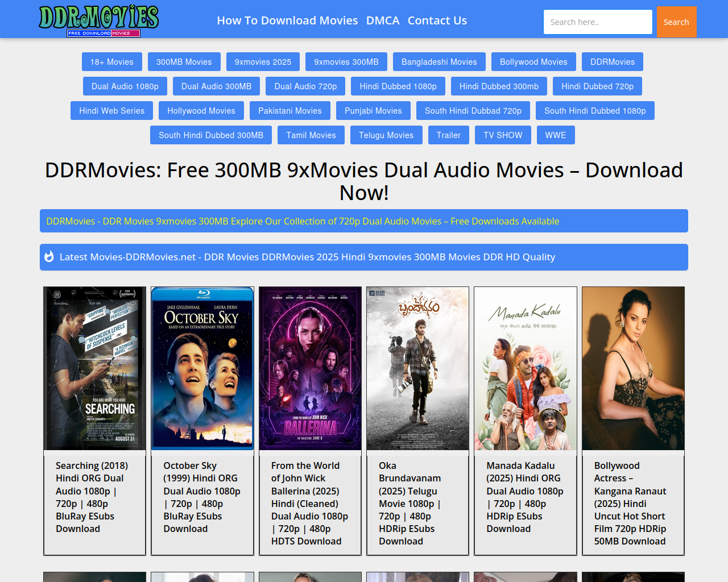The height and width of the screenshot is (582, 728).
Task: Open the 18+ Movies category
Action: 112,62
